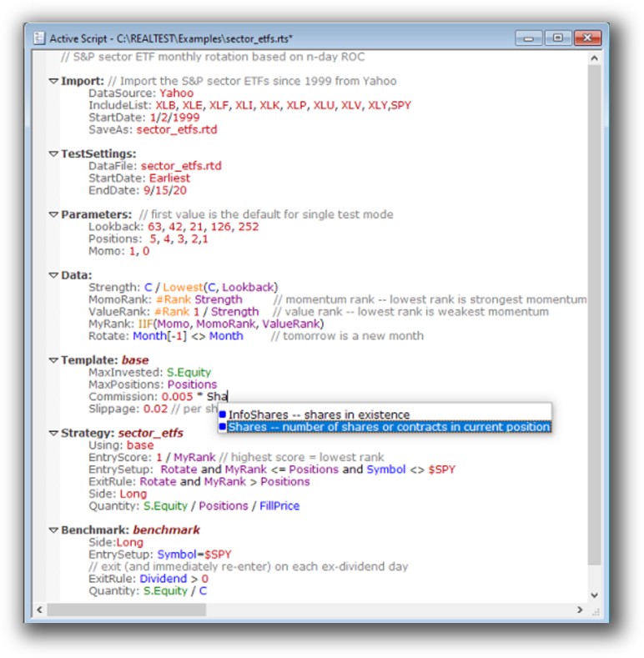Click the IIF function in MyRank line
This screenshot has width=644, height=658.
point(145,324)
